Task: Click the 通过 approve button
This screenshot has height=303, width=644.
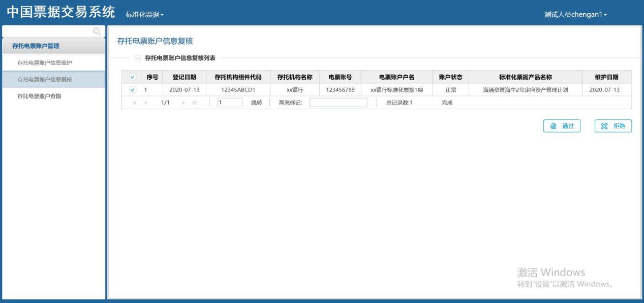Action: coord(562,126)
